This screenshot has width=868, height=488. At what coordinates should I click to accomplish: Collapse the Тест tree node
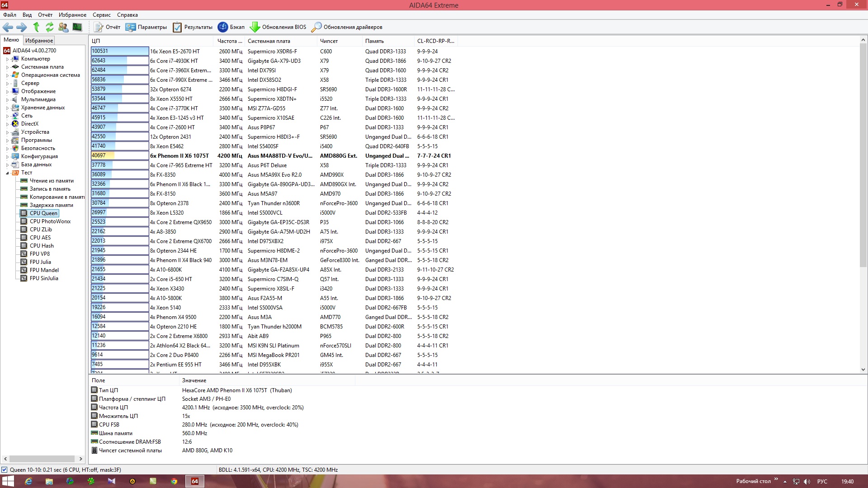(7, 173)
